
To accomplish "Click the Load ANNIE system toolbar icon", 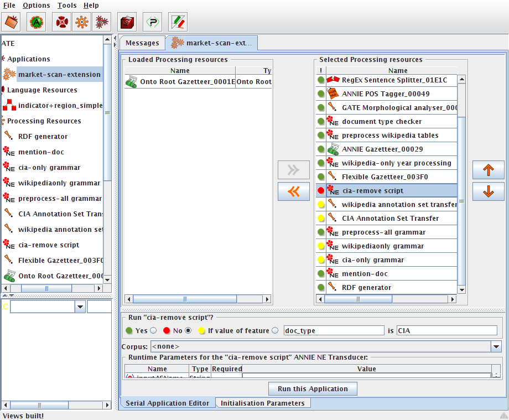I will coord(37,22).
